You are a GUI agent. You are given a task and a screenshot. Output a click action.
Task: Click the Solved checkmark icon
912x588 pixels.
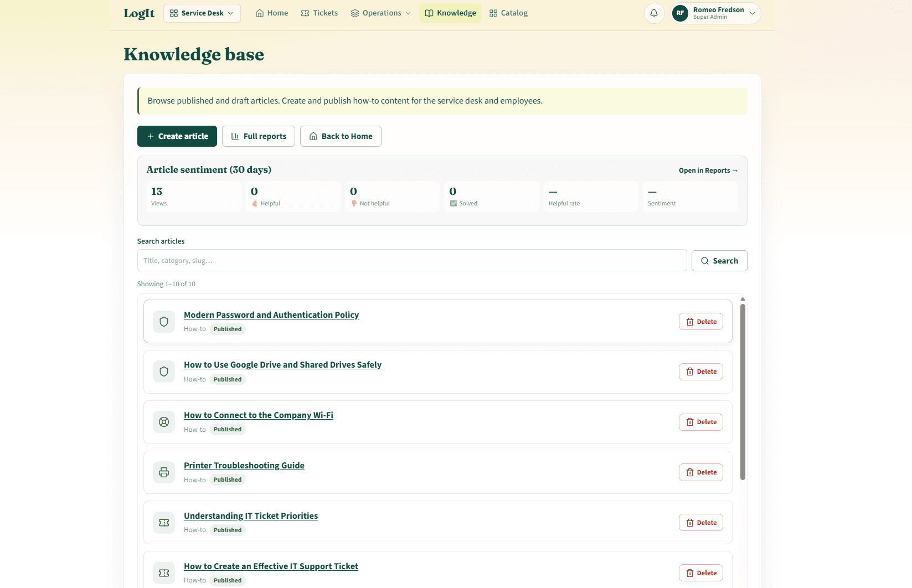[x=454, y=203]
